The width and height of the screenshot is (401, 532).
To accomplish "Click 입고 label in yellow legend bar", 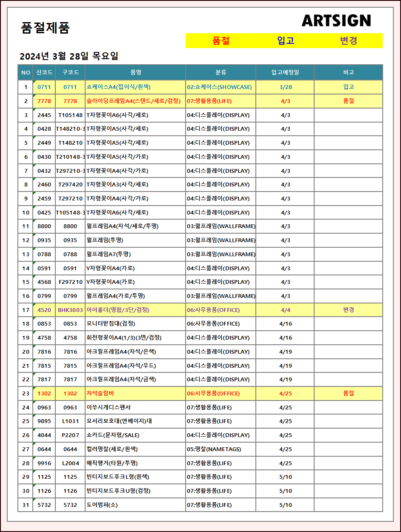I will pyautogui.click(x=286, y=41).
